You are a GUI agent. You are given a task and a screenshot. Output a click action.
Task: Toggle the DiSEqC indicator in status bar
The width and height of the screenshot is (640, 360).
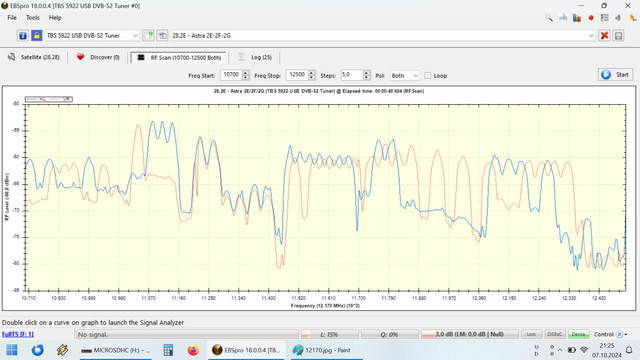[x=554, y=334]
